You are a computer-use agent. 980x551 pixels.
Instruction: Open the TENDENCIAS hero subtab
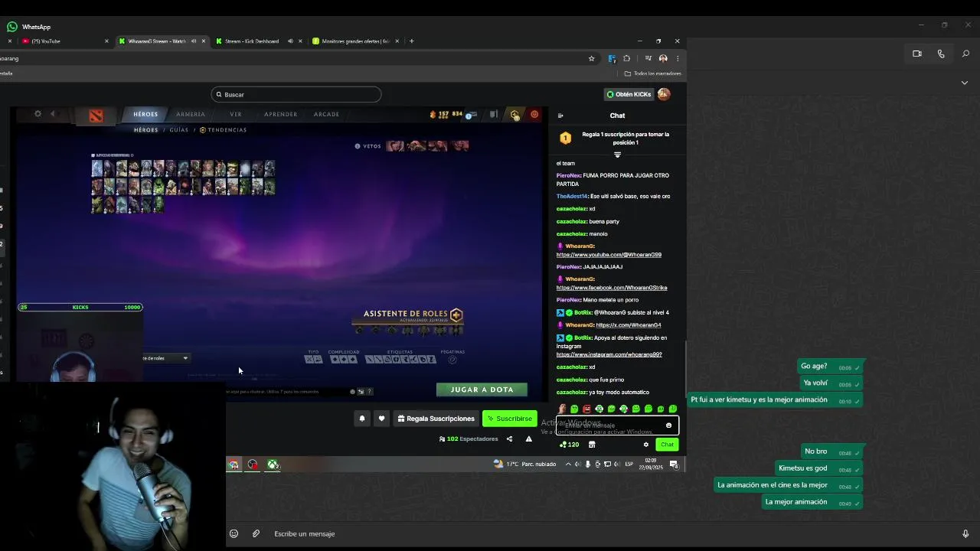(x=224, y=130)
